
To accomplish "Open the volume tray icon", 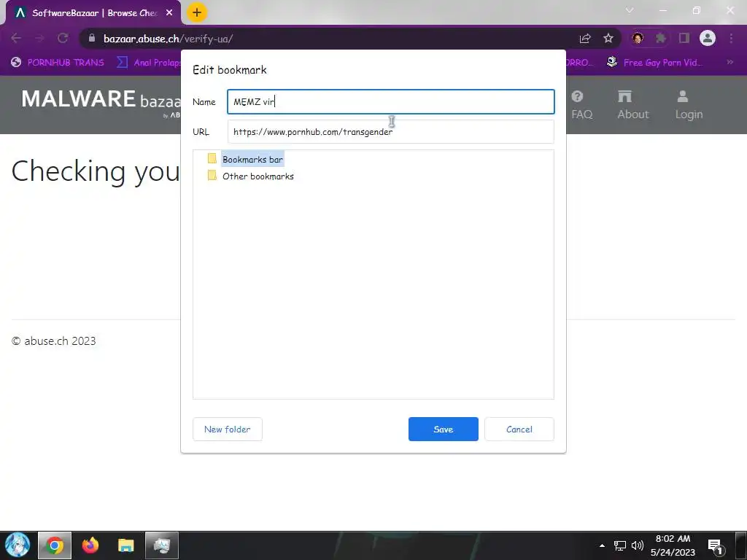I will pos(637,545).
